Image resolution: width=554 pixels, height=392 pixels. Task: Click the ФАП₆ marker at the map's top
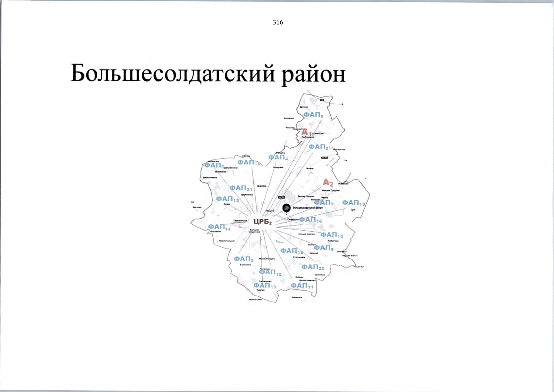(x=313, y=115)
